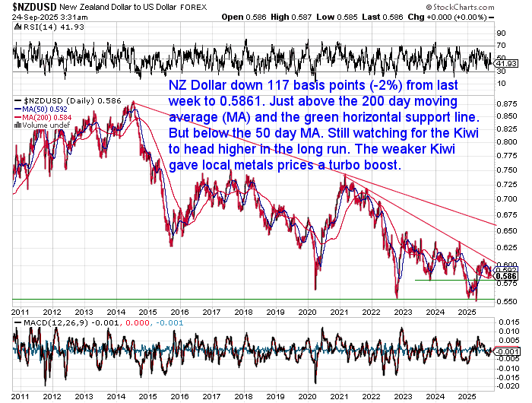Click the 2014 year label under price chart
The height and width of the screenshot is (403, 532).
116,312
